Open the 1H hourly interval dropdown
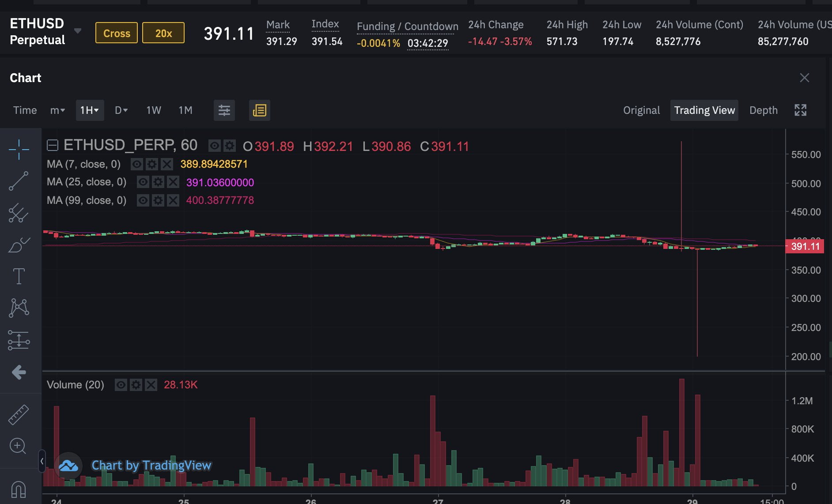The image size is (832, 504). coord(90,110)
